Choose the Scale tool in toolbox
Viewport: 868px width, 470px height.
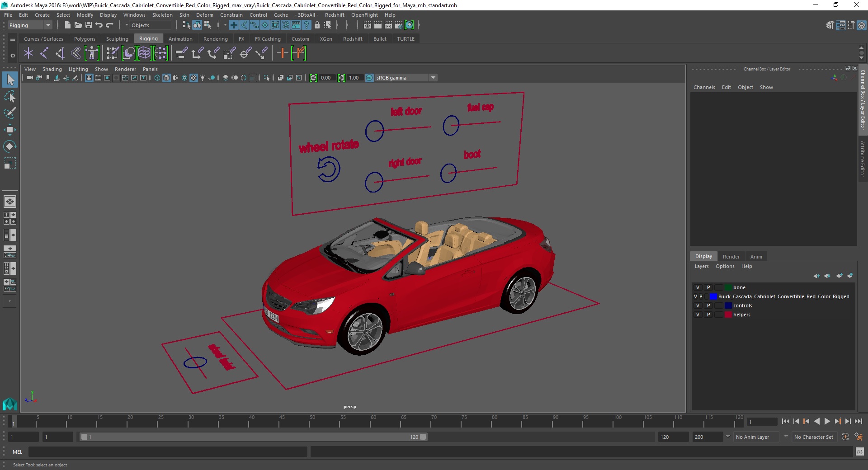pos(10,163)
